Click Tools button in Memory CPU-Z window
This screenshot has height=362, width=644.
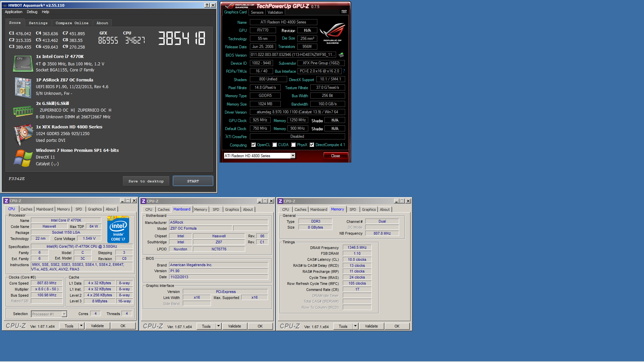[x=343, y=326]
